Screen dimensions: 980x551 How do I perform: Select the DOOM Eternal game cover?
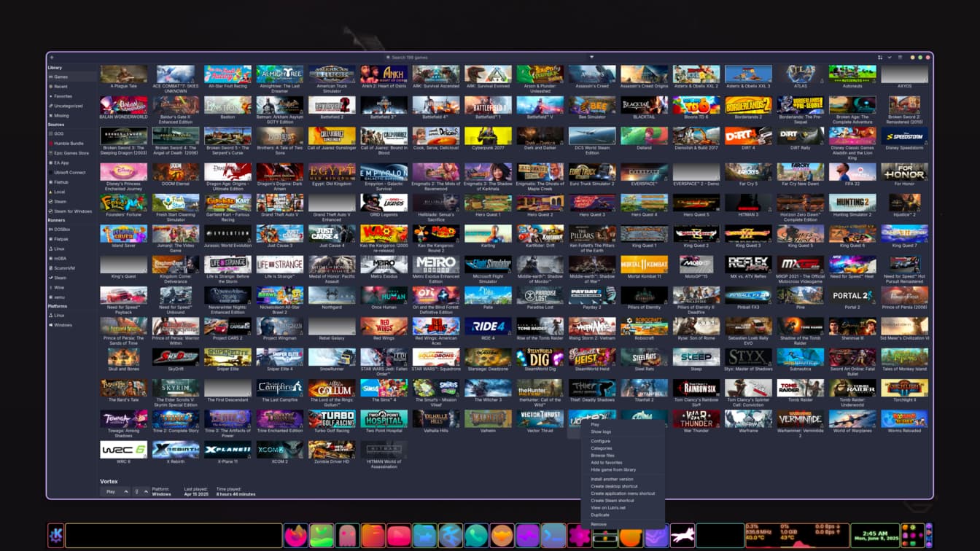[176, 172]
